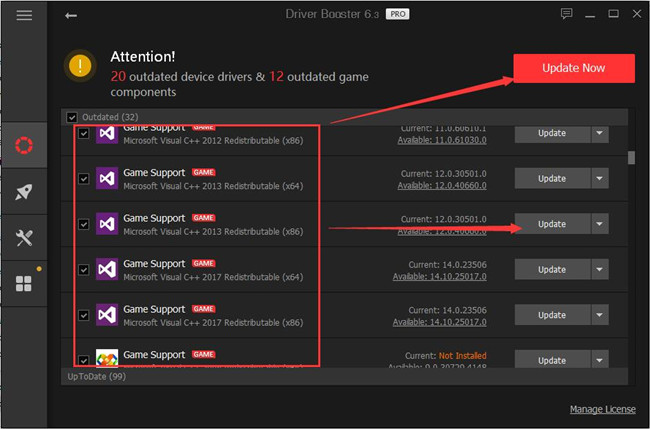The image size is (650, 429).
Task: Open Available: 11.0.61030.0 version link
Action: 442,140
